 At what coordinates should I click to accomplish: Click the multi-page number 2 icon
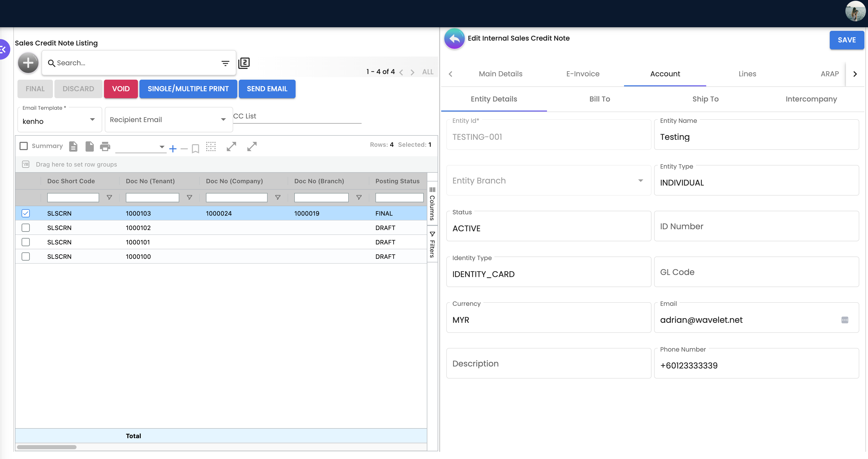click(244, 63)
